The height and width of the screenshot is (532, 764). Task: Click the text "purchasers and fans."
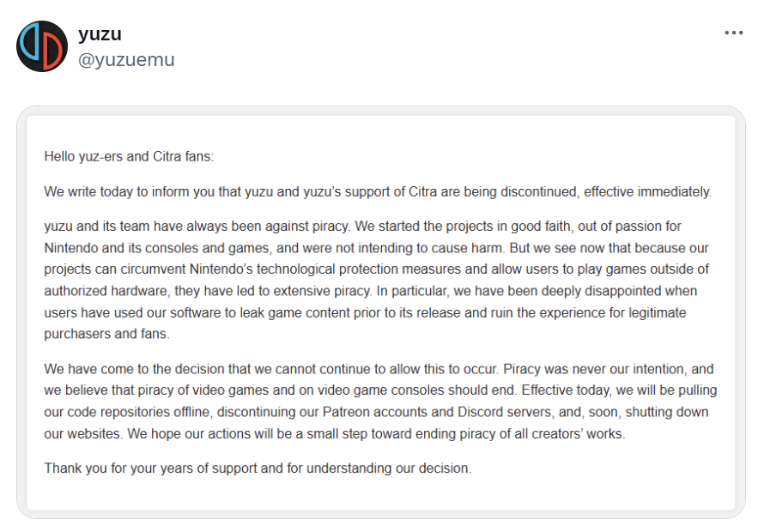click(x=106, y=335)
